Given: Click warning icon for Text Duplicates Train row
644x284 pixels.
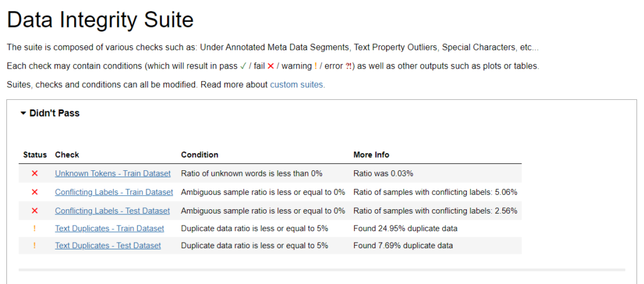Looking at the screenshot, I should [35, 229].
